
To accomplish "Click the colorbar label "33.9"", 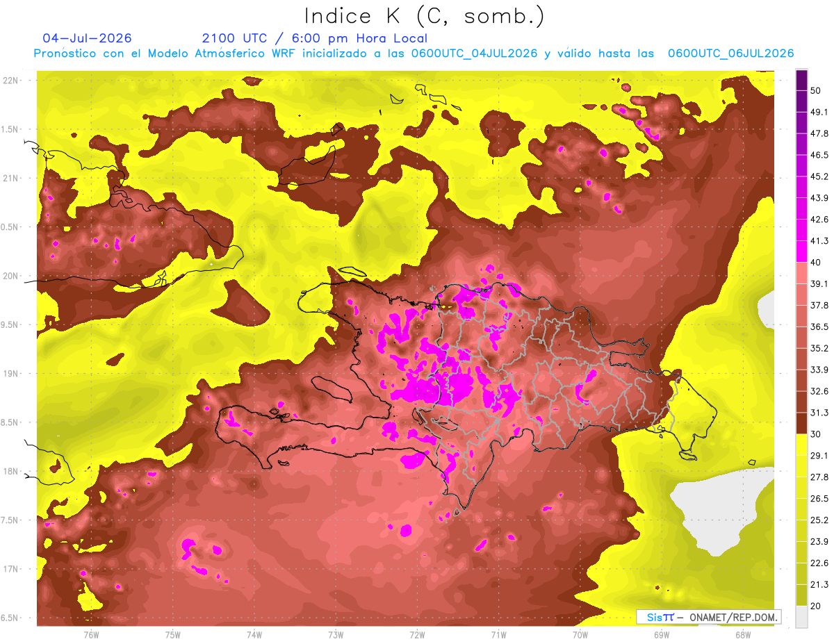I will pos(819,370).
